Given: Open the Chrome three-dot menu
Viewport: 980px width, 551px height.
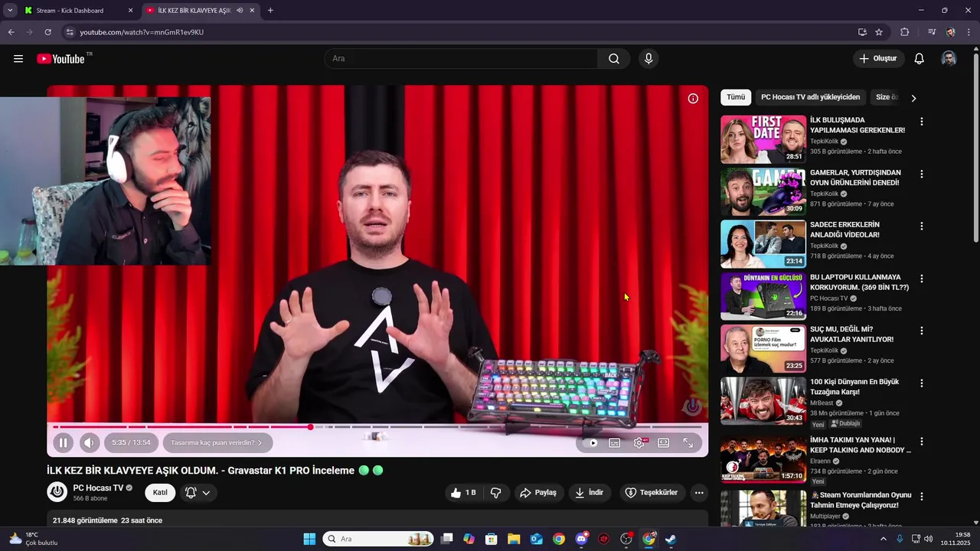Looking at the screenshot, I should tap(969, 32).
